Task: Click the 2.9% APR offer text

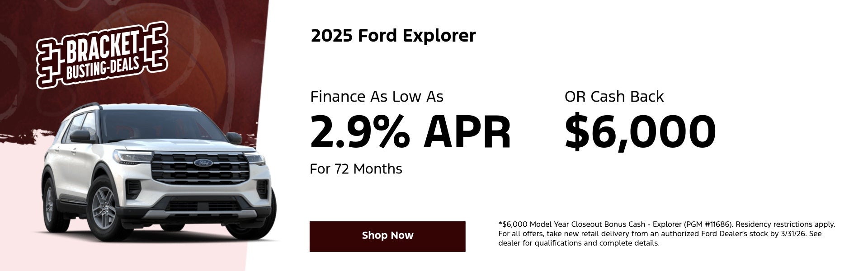Action: pyautogui.click(x=410, y=131)
